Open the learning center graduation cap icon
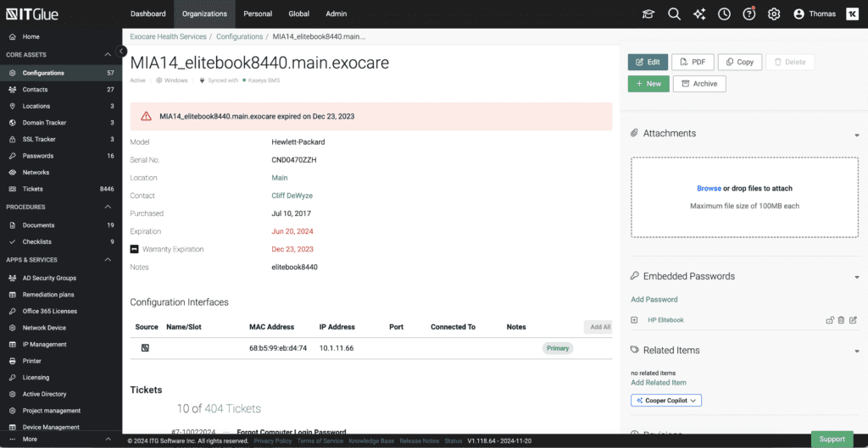 pos(648,14)
